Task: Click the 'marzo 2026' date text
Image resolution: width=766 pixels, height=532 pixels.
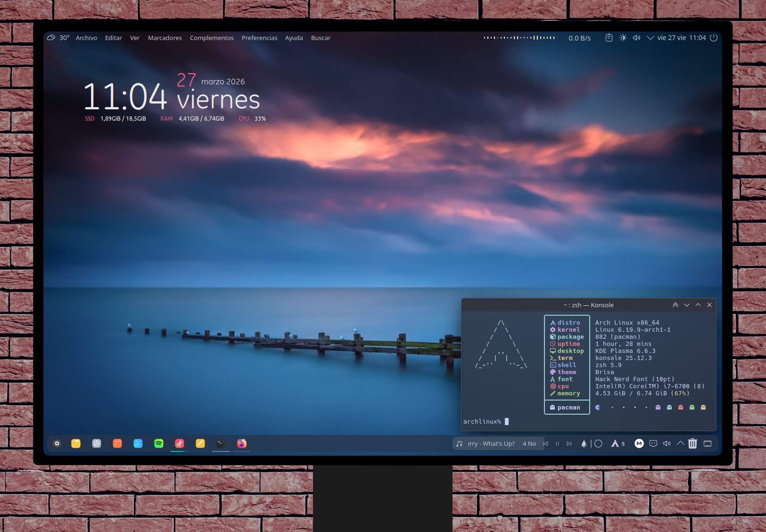Action: coord(223,82)
